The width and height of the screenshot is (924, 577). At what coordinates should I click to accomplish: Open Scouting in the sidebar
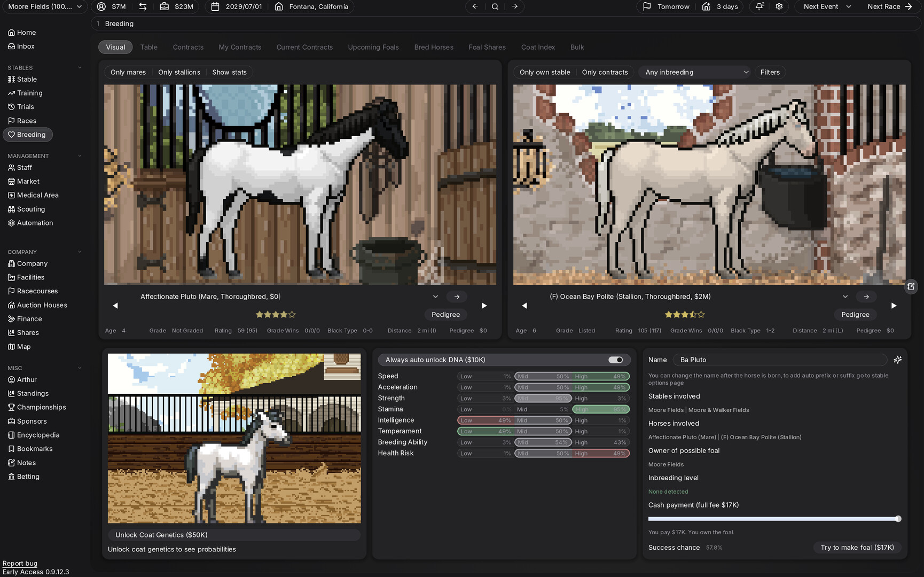click(x=30, y=209)
